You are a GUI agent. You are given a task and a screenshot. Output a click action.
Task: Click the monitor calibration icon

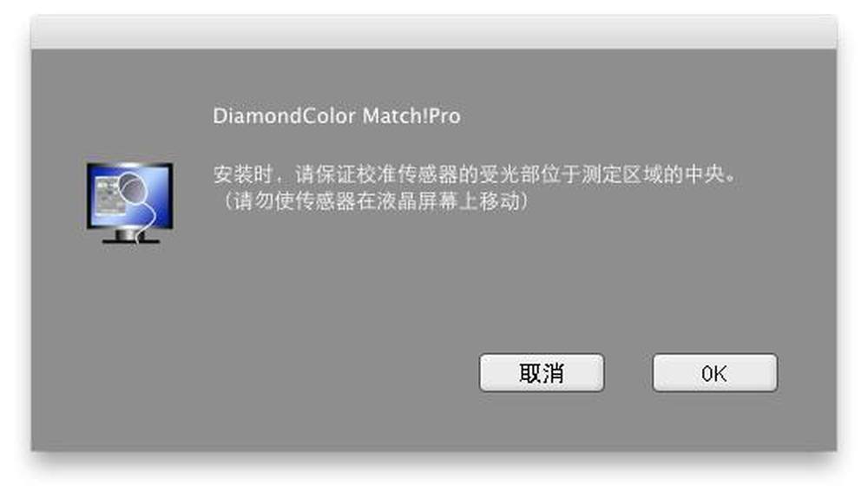130,202
